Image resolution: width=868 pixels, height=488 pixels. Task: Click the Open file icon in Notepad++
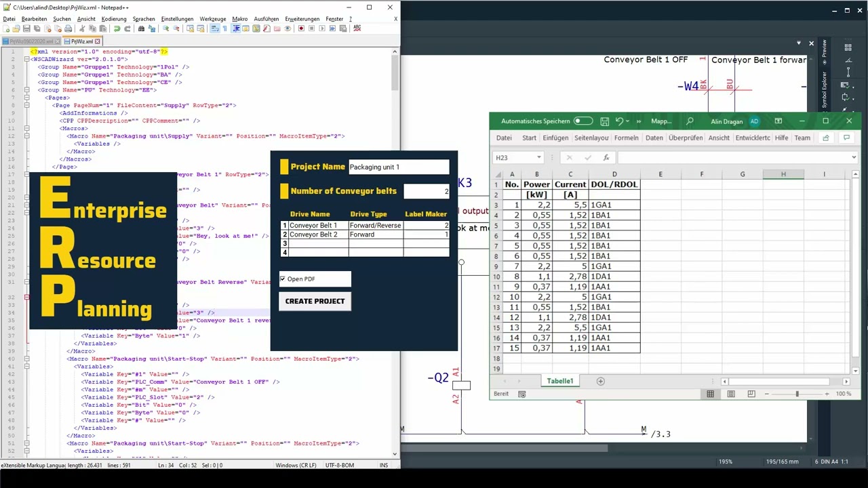point(16,28)
